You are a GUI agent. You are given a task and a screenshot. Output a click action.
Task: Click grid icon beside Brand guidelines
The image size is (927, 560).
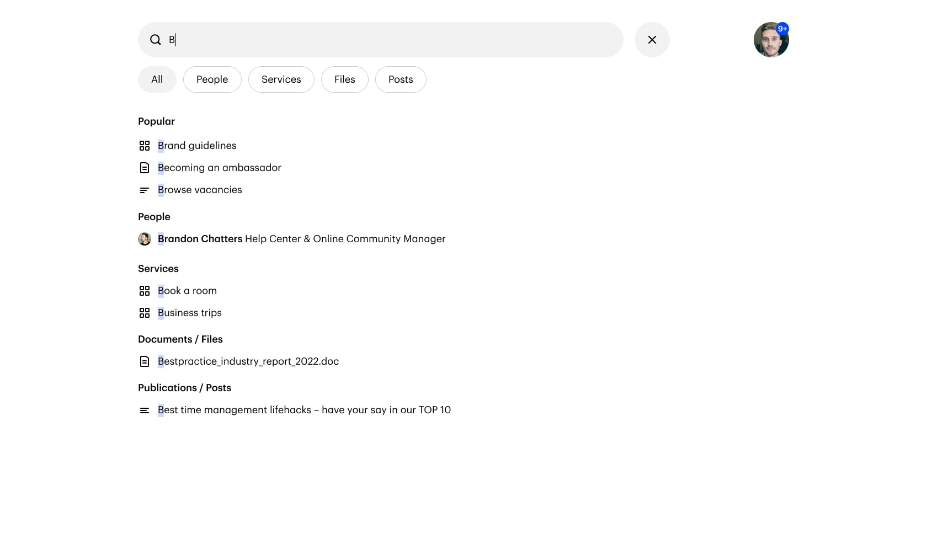point(145,146)
